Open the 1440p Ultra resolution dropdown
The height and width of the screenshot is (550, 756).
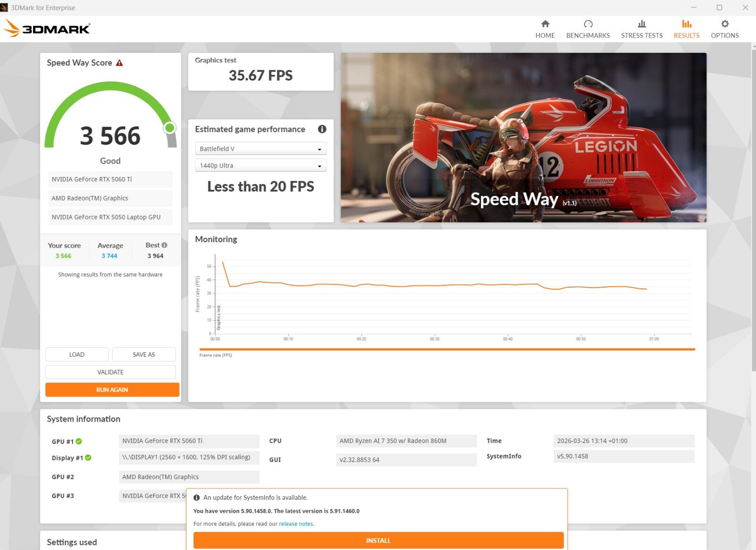click(x=260, y=166)
